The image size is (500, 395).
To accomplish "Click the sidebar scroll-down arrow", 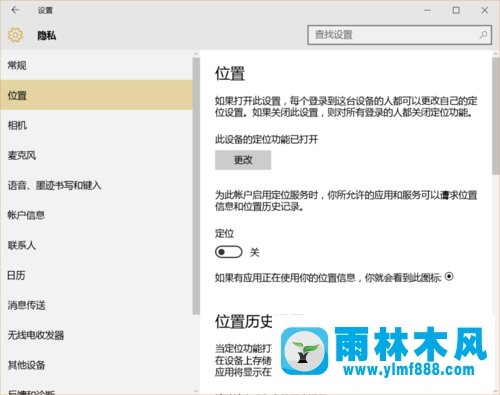I will (x=196, y=391).
